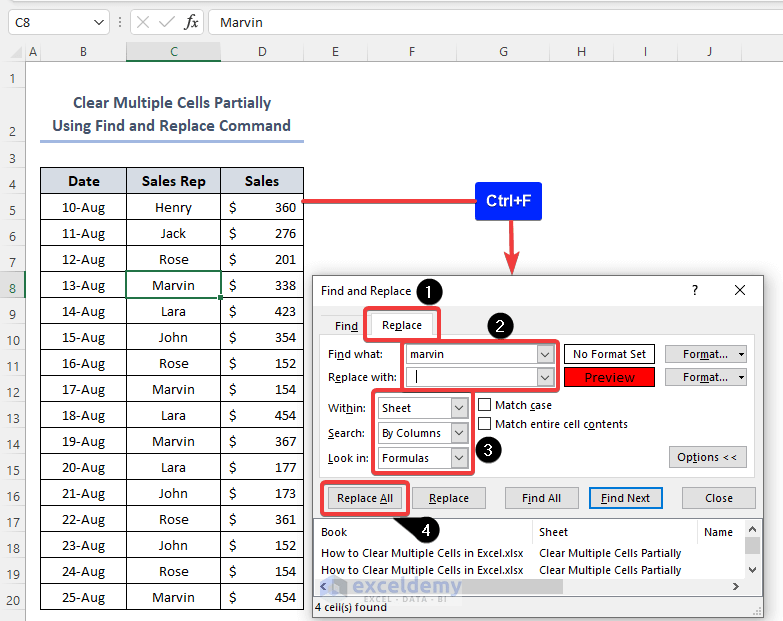Click the formula bar enter checkmark icon

pos(166,22)
